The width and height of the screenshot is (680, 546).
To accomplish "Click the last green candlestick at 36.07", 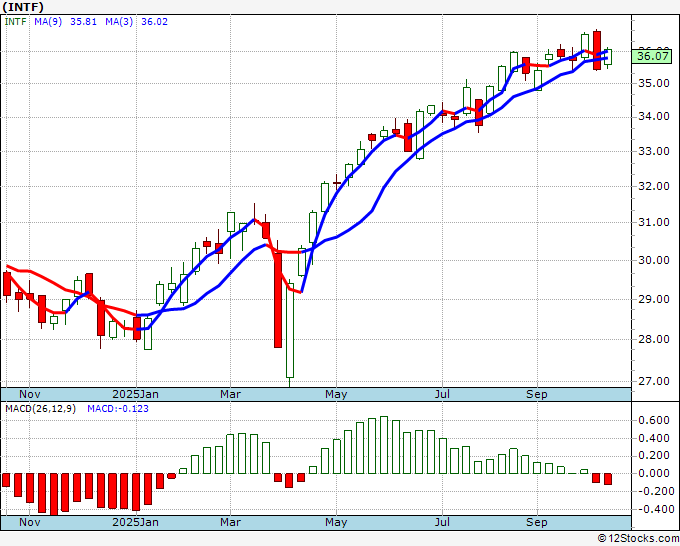I will (608, 57).
